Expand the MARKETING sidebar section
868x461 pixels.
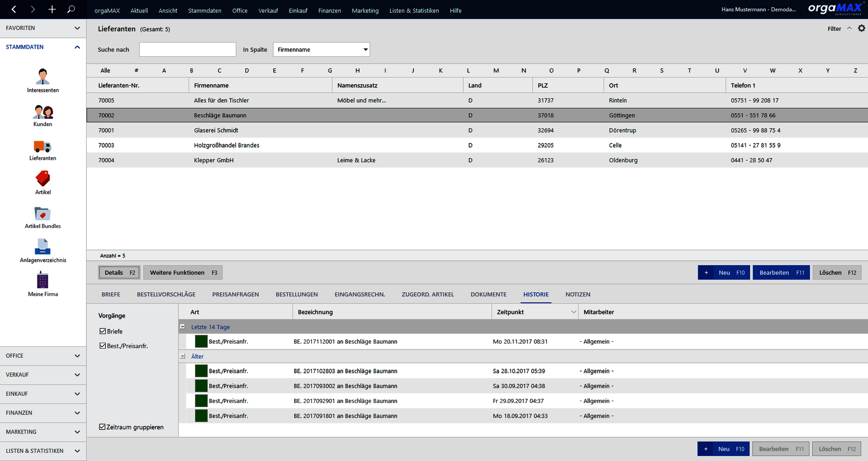coord(43,432)
